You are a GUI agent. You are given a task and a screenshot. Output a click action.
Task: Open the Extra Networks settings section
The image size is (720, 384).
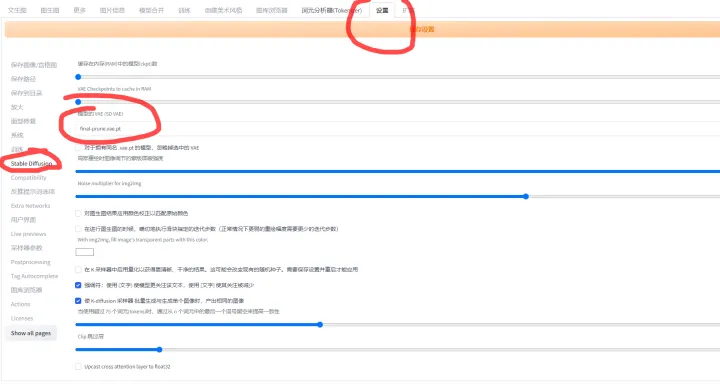click(x=30, y=206)
